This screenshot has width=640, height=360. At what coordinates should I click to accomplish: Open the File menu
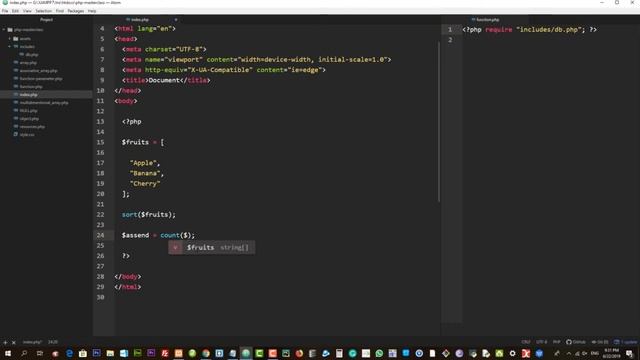pos(5,11)
